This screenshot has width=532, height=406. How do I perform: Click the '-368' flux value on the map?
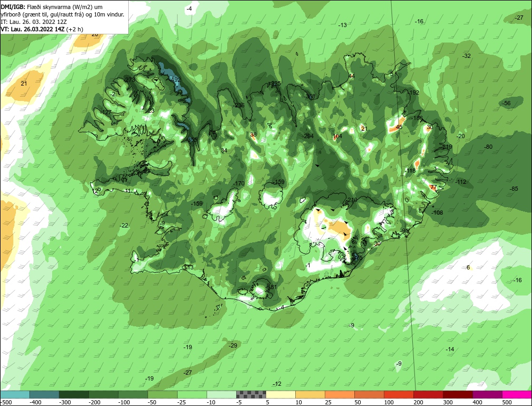[x=310, y=96]
